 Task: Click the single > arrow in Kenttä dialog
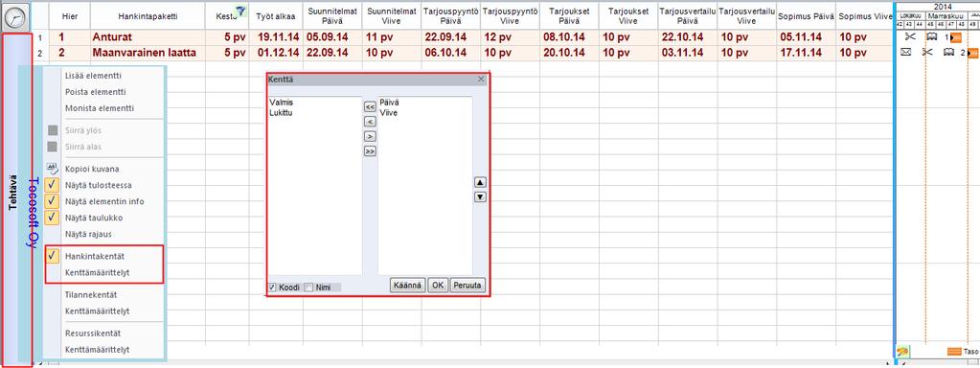coord(370,135)
